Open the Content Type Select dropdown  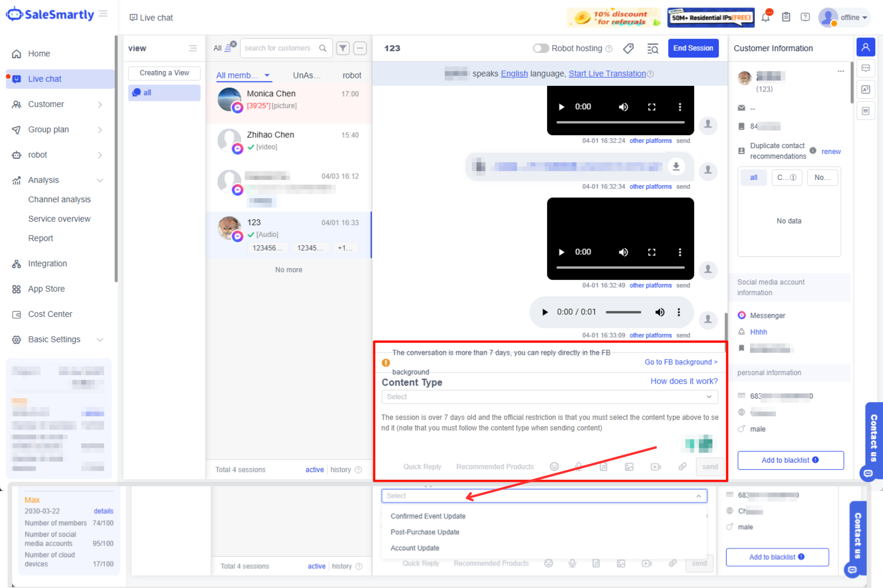pos(549,397)
